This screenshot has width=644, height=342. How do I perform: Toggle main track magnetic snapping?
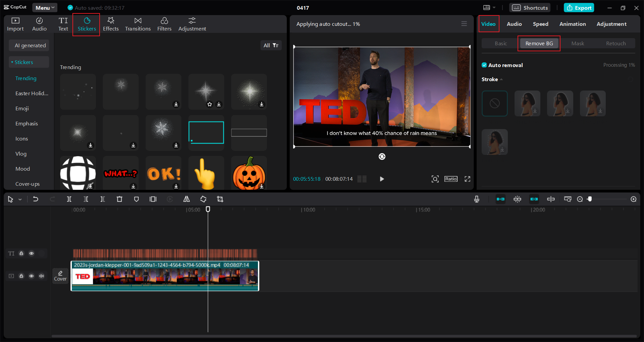pos(500,199)
